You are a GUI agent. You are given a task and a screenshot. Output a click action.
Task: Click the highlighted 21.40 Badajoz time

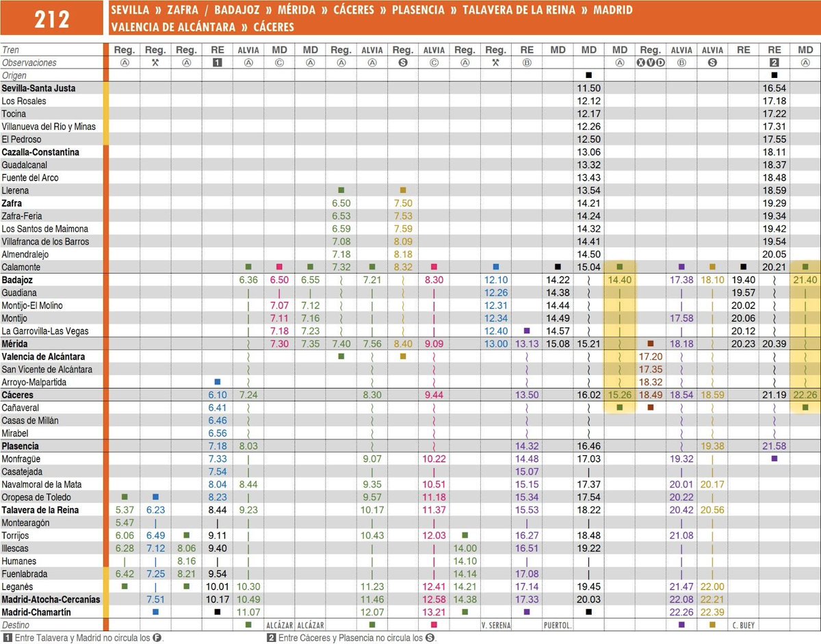(805, 280)
